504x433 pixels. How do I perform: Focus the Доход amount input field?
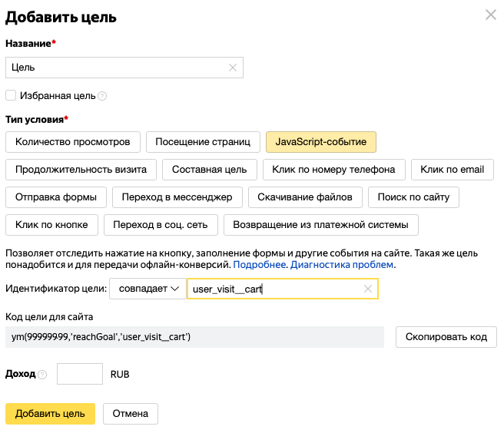click(x=80, y=374)
